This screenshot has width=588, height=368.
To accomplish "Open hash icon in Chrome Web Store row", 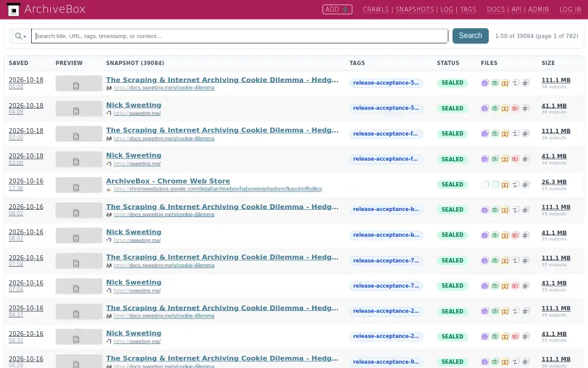I will pos(525,185).
